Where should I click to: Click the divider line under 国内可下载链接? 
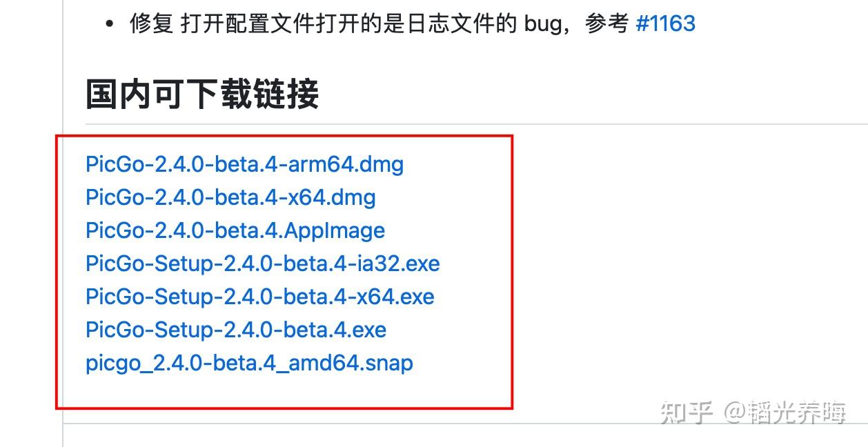click(476, 124)
